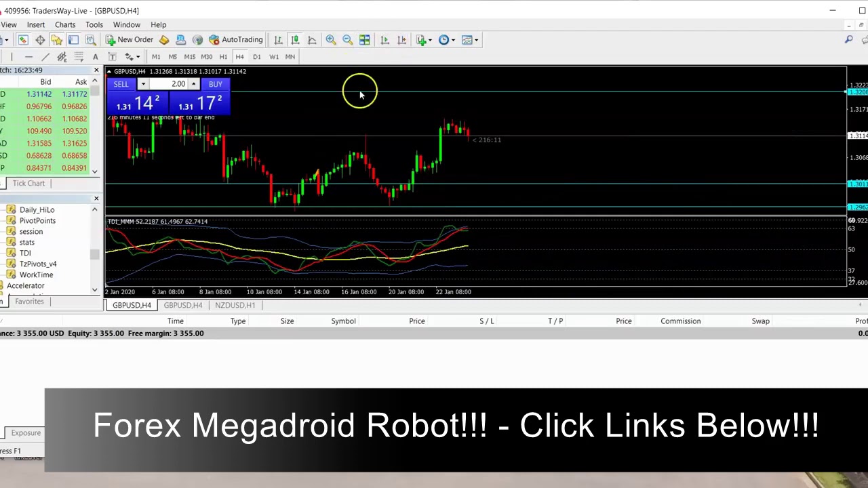Toggle the Navigator panel star icon
868x488 pixels.
(x=56, y=40)
